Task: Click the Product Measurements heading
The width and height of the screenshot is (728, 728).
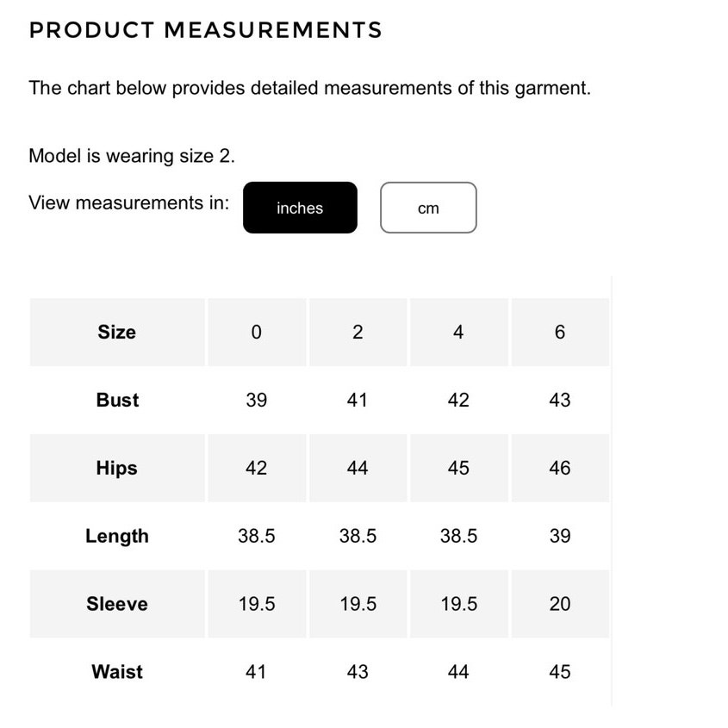Action: pyautogui.click(x=206, y=30)
